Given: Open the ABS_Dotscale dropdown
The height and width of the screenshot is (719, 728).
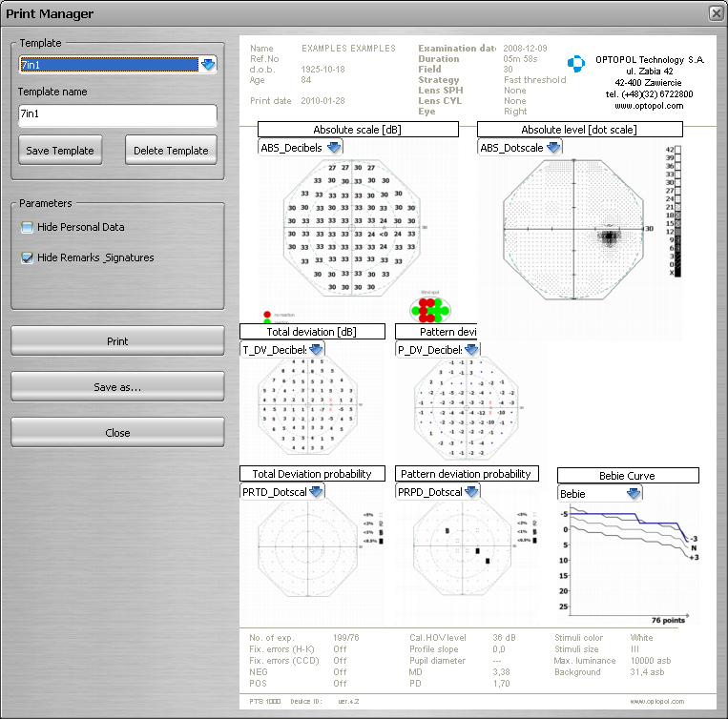Looking at the screenshot, I should tap(553, 148).
